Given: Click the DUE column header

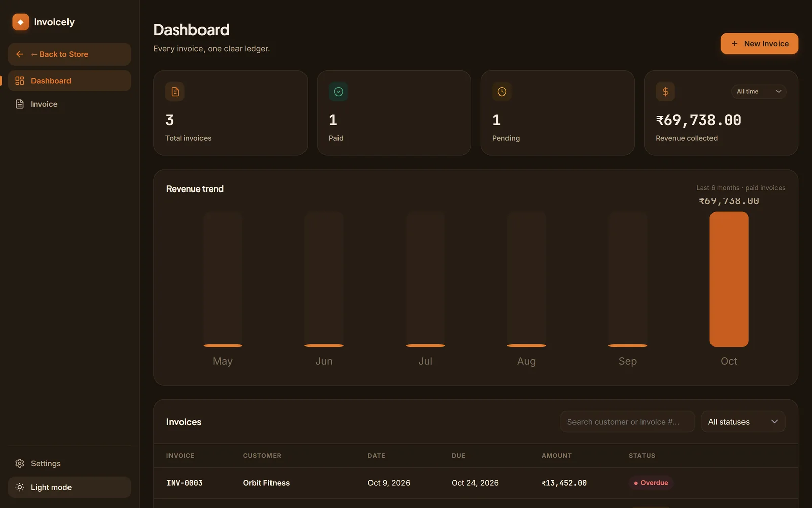Looking at the screenshot, I should click(x=458, y=456).
